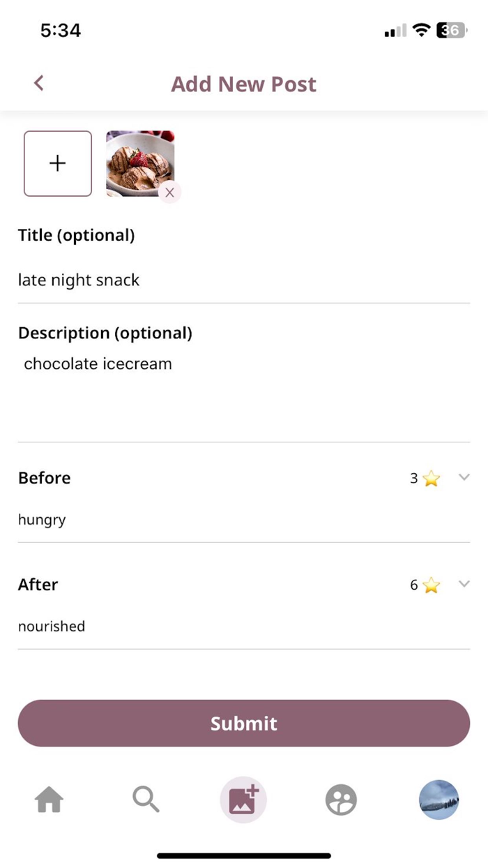Open the community faces tab

pyautogui.click(x=341, y=800)
